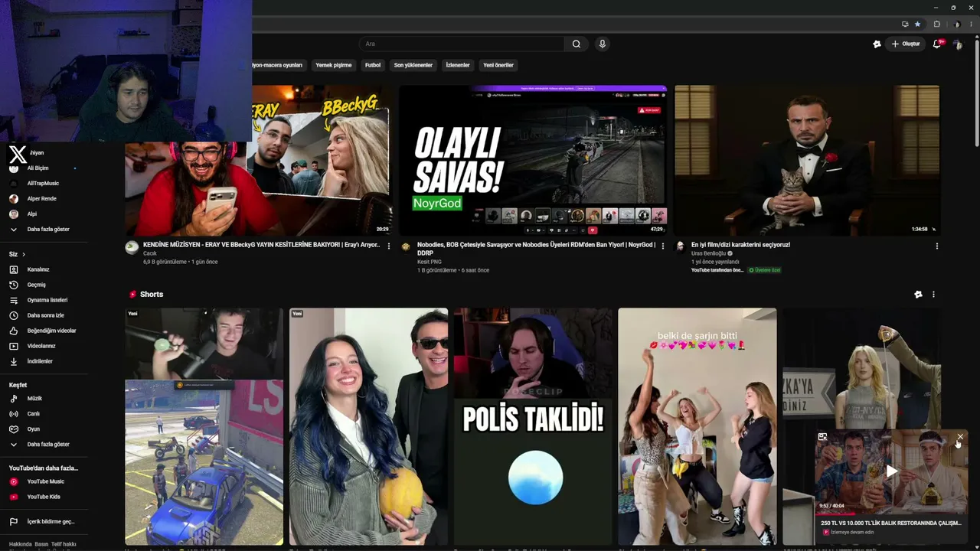This screenshot has width=980, height=551.
Task: Open options menu for the film/dizi karakterleri video
Action: 937,246
